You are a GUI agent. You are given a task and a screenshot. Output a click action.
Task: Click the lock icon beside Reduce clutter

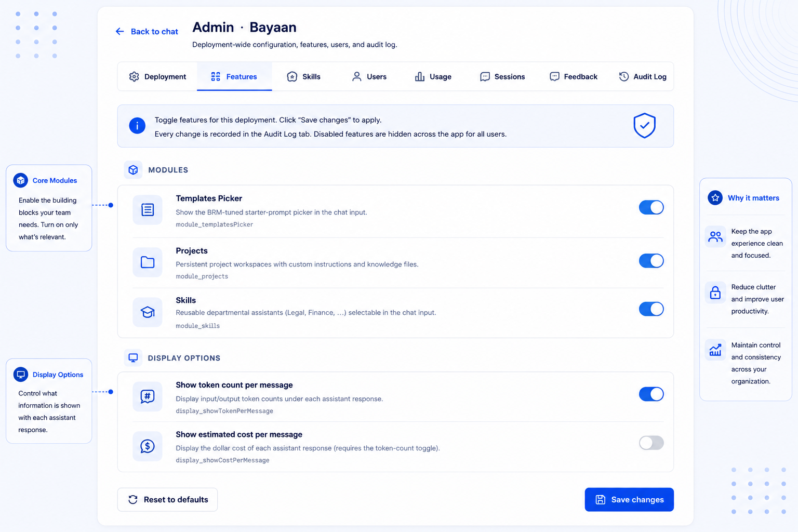click(715, 292)
